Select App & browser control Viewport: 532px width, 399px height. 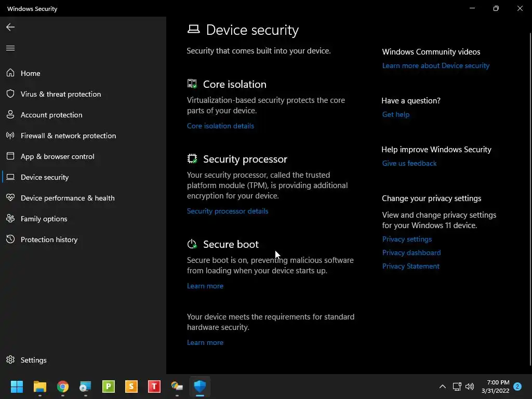[57, 156]
